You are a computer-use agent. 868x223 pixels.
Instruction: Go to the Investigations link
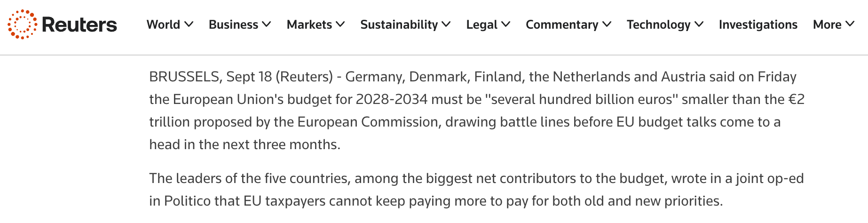[758, 24]
